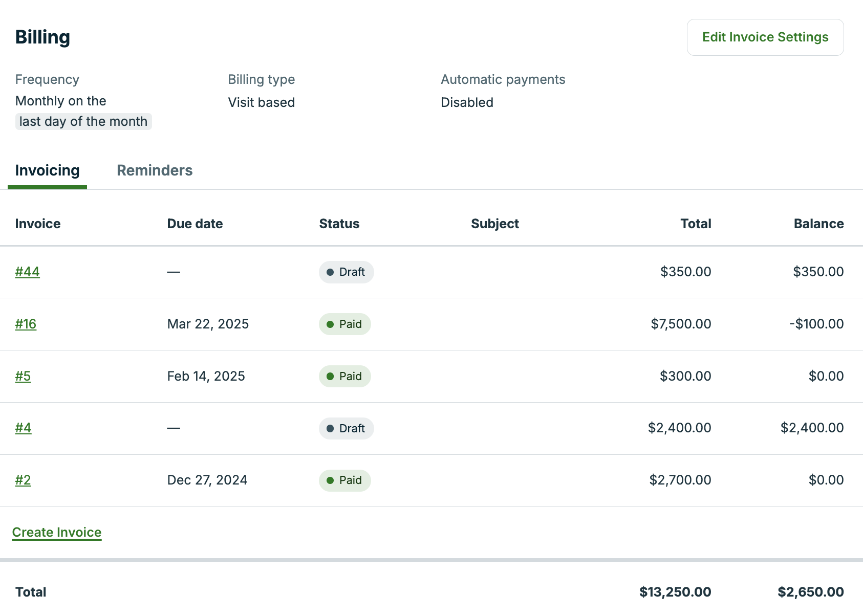Click the Draft status badge on invoice #4

[346, 428]
